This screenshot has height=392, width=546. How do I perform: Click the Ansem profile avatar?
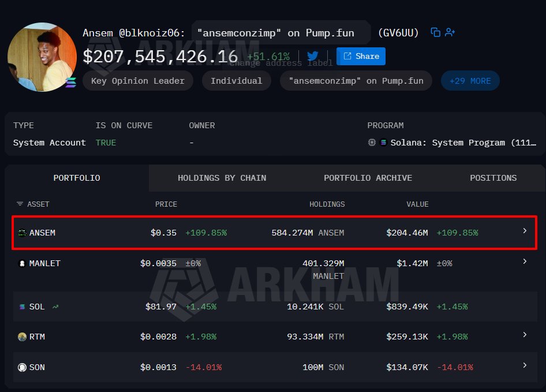coord(42,57)
